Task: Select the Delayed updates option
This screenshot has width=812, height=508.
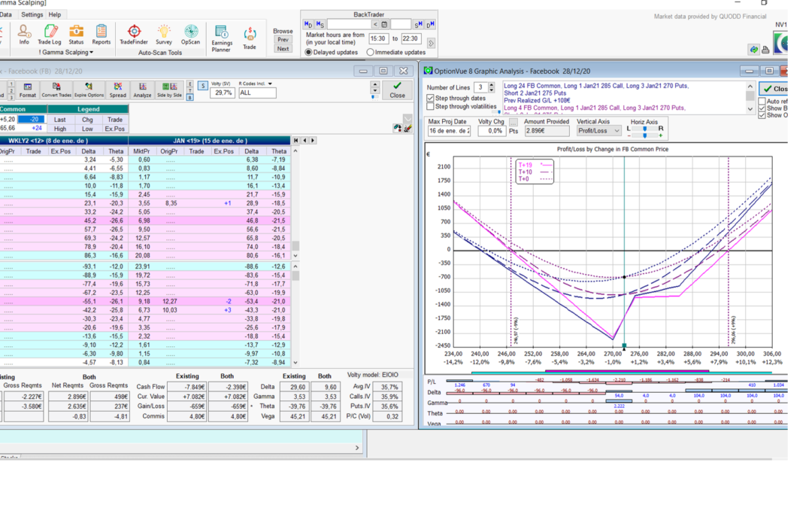Action: 332,53
